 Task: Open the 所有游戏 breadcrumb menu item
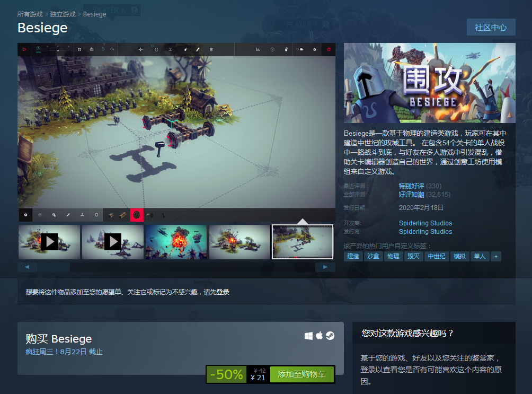(30, 14)
